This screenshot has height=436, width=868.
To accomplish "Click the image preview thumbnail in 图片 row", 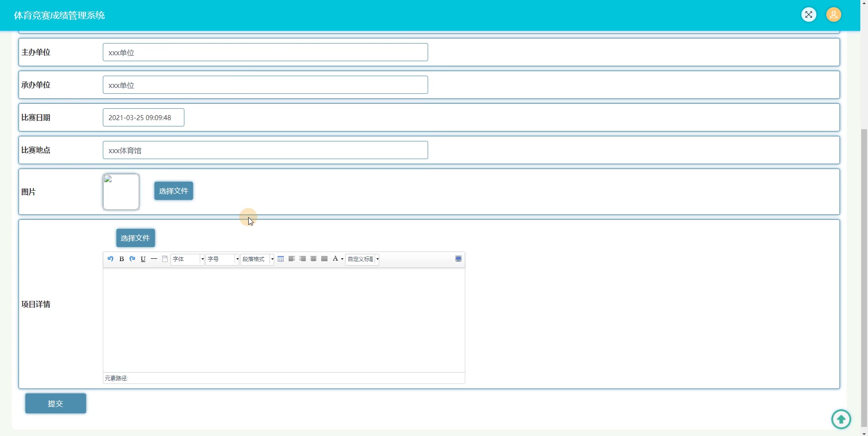I will point(121,192).
